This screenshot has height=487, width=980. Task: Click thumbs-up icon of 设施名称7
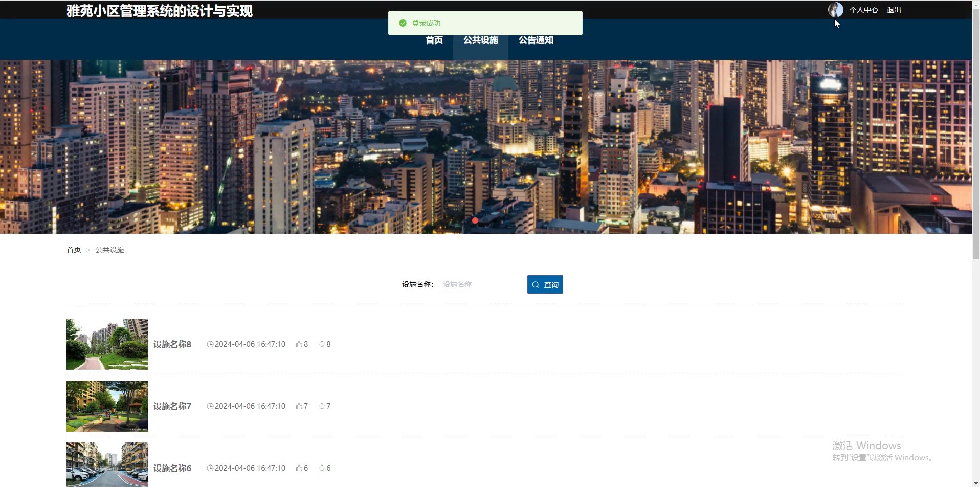click(299, 406)
